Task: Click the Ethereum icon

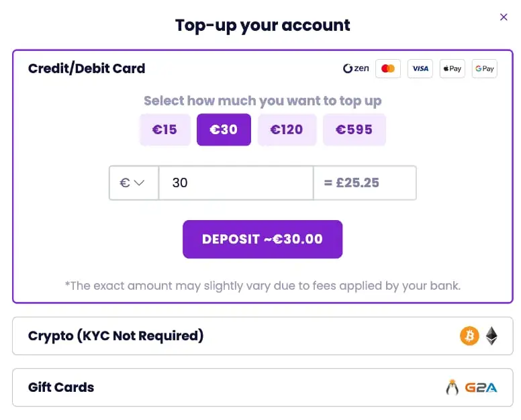Action: click(492, 336)
